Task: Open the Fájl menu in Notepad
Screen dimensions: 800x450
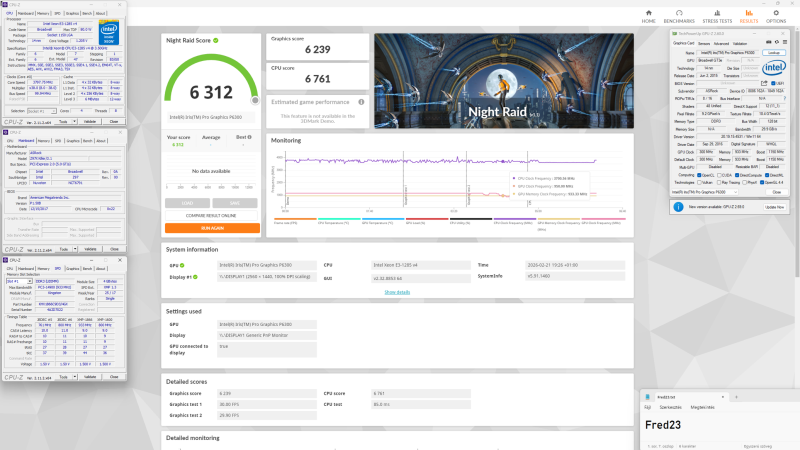Action: pyautogui.click(x=647, y=407)
